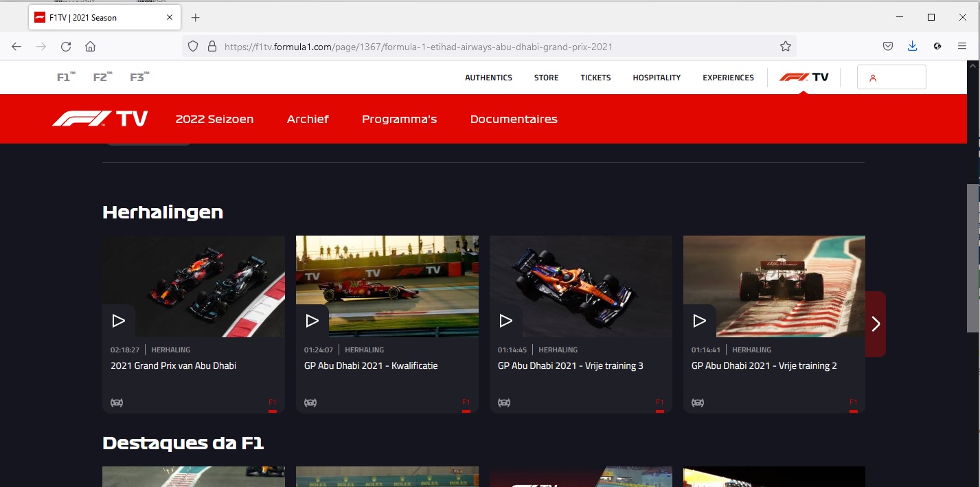Bookmark this page with the star icon
This screenshot has height=487, width=980.
(786, 47)
